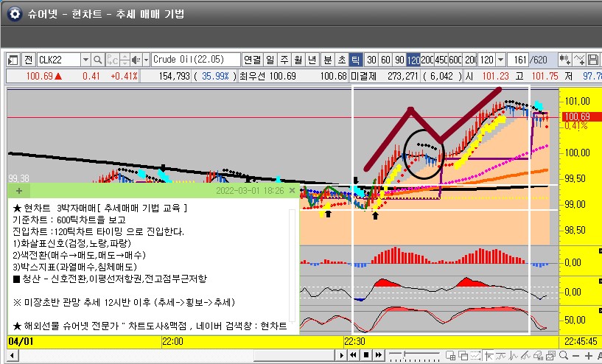Open symbol search with the magnifier icon

click(x=98, y=60)
